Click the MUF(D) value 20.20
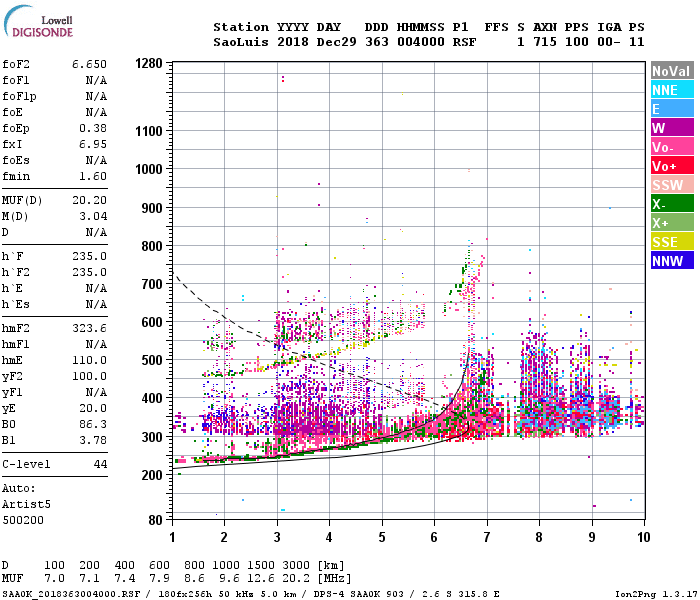This screenshot has height=600, width=700. point(89,200)
